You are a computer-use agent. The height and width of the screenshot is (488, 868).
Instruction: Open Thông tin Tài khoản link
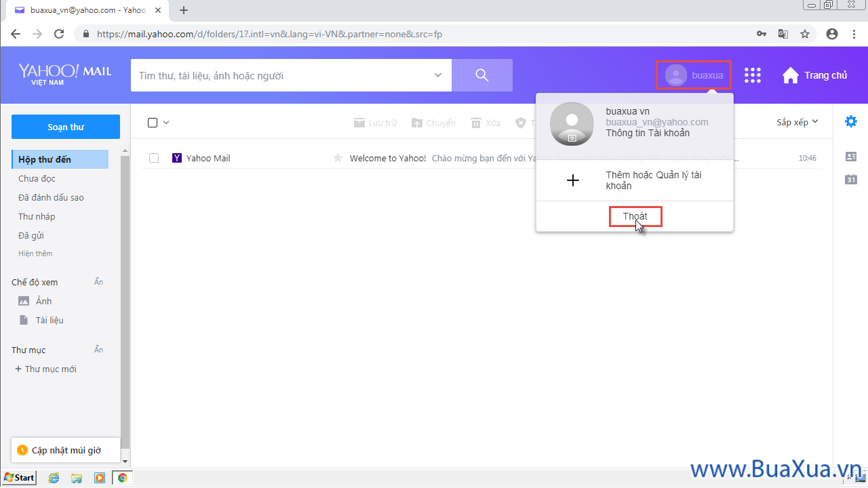(x=648, y=133)
